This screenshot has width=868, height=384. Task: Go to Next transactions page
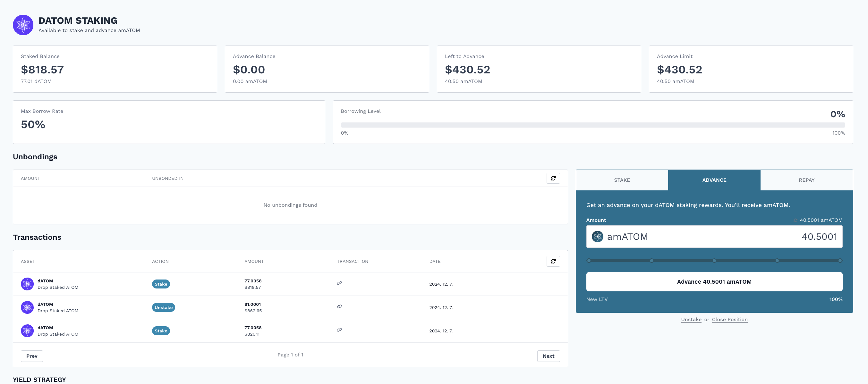[x=548, y=356]
